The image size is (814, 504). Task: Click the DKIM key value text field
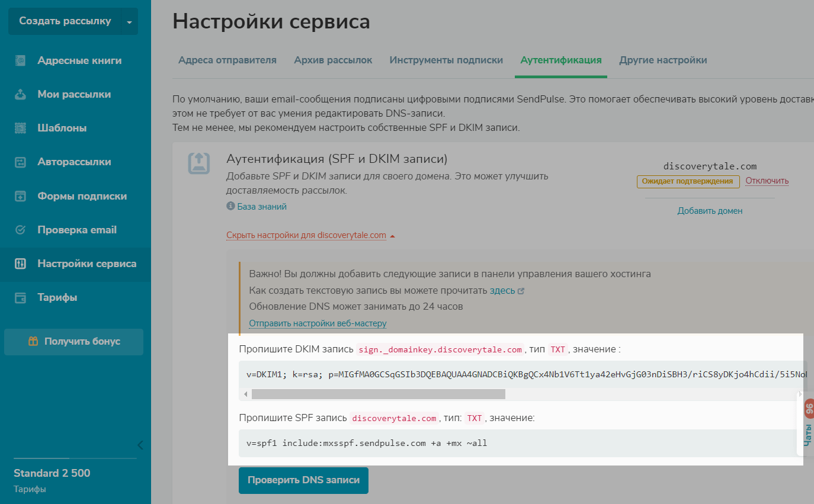(x=523, y=374)
